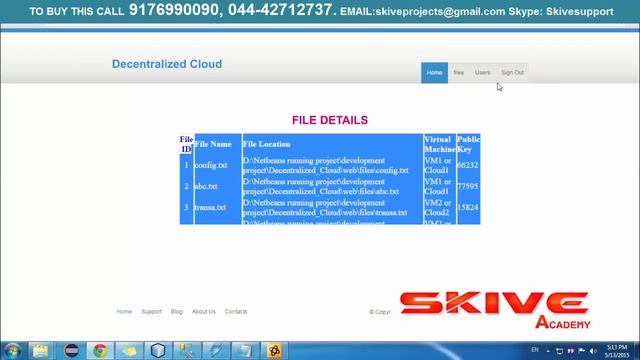Image resolution: width=640 pixels, height=360 pixels.
Task: Click file ID 3 cell
Action: pyautogui.click(x=186, y=207)
